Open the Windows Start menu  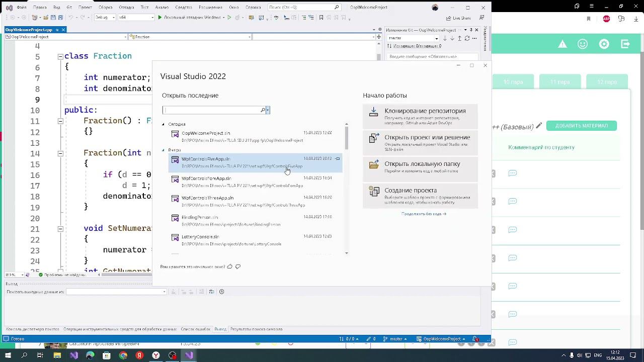coord(8,355)
